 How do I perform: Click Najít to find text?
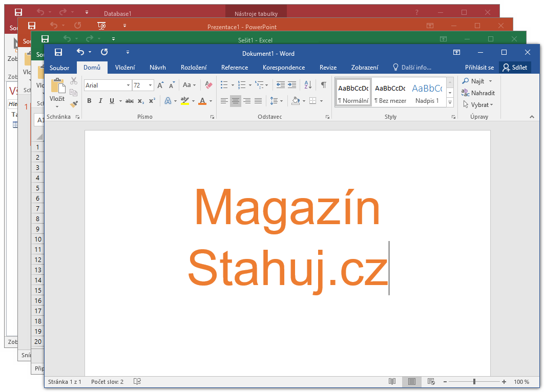point(477,81)
